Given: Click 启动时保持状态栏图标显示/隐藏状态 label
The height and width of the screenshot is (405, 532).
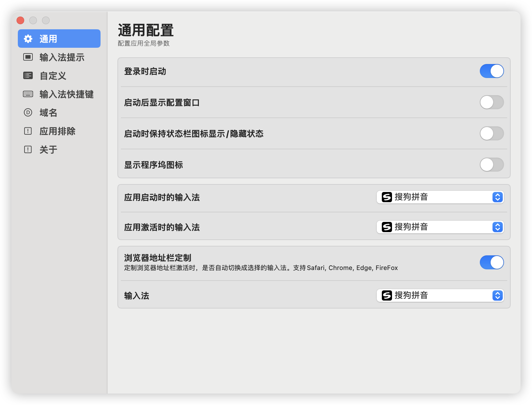Looking at the screenshot, I should click(x=194, y=134).
